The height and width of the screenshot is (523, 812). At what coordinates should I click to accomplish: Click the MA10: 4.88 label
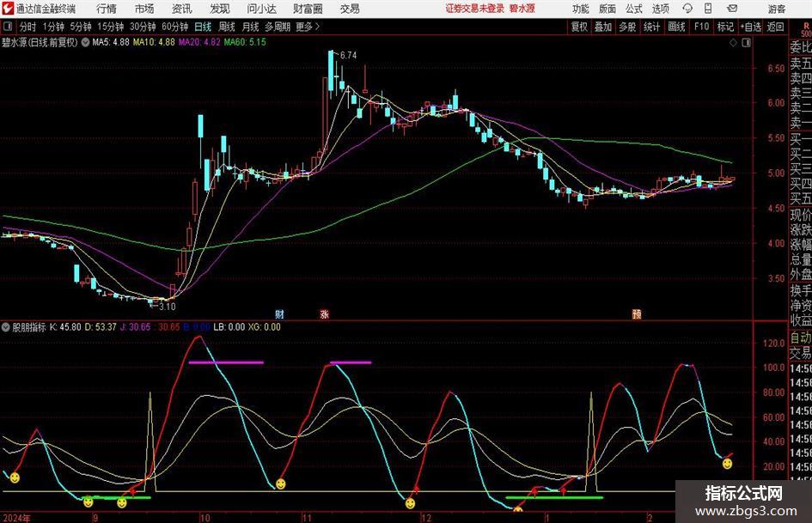[154, 42]
